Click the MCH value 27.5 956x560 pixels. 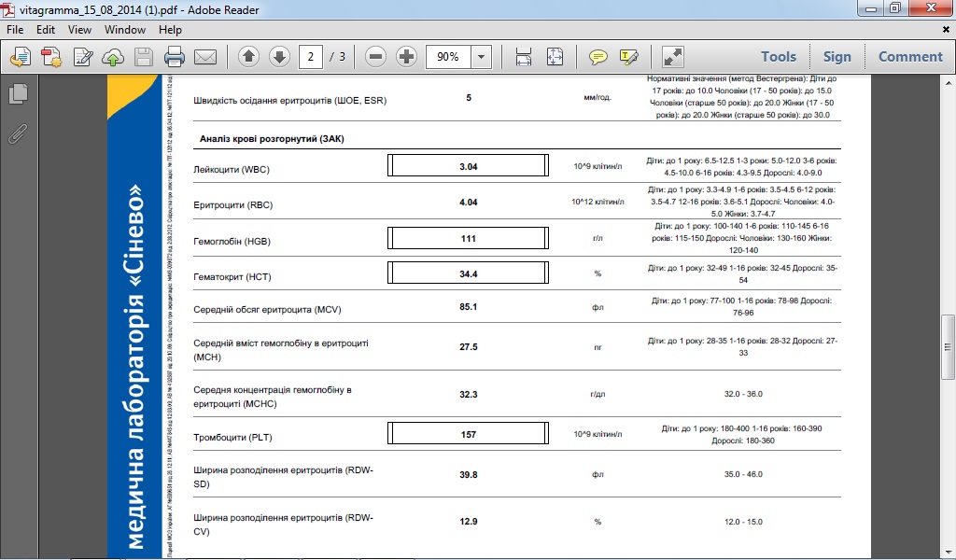point(469,346)
